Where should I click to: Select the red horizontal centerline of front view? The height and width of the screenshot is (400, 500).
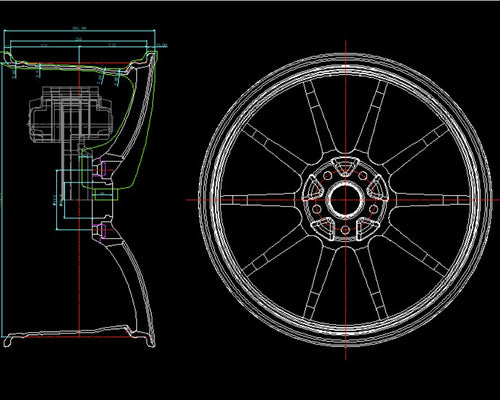(x=343, y=200)
